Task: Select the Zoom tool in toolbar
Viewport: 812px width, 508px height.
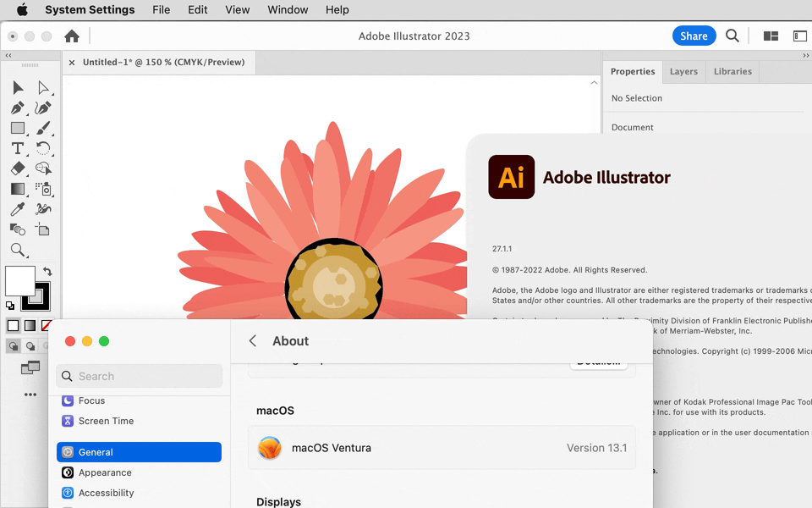Action: [x=18, y=250]
